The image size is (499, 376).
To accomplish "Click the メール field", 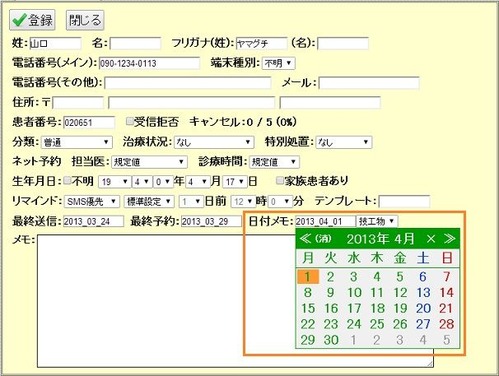I will click(x=369, y=83).
